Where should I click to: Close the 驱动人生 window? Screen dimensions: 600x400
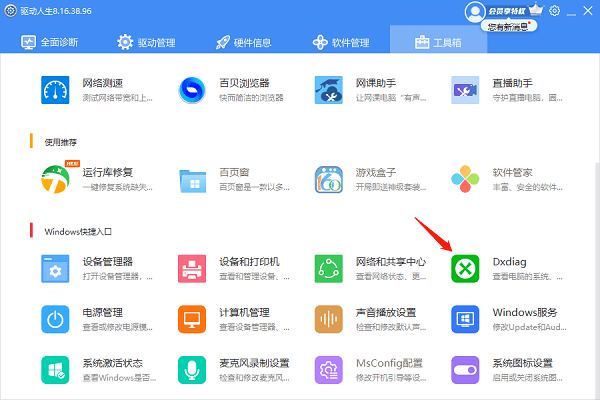[588, 11]
